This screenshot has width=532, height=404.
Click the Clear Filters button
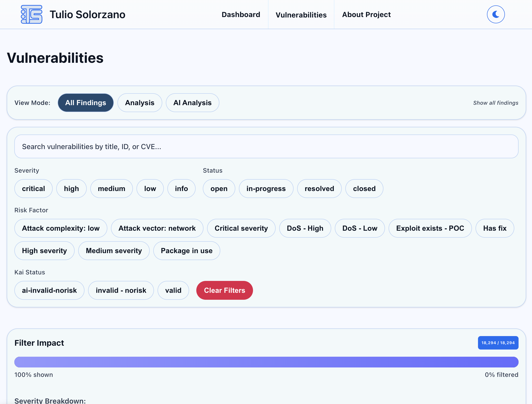[x=224, y=290]
